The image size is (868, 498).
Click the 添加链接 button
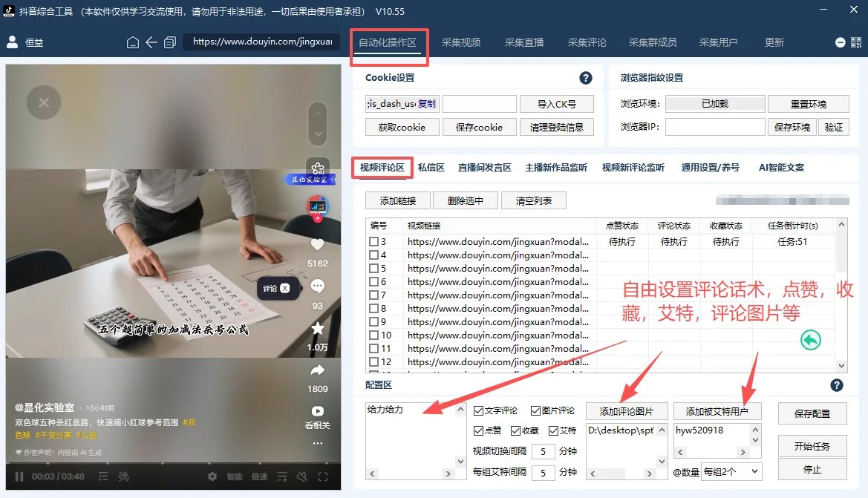pos(397,201)
